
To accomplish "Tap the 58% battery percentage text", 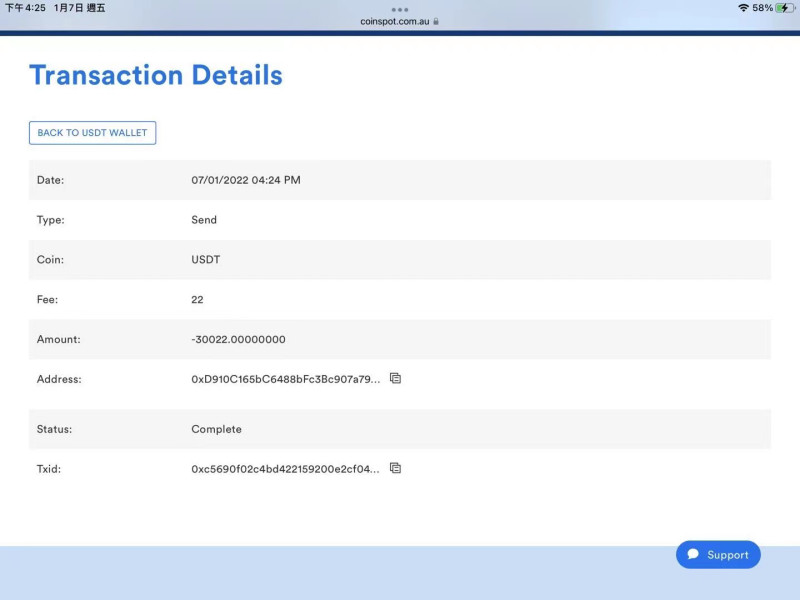I will pos(762,8).
